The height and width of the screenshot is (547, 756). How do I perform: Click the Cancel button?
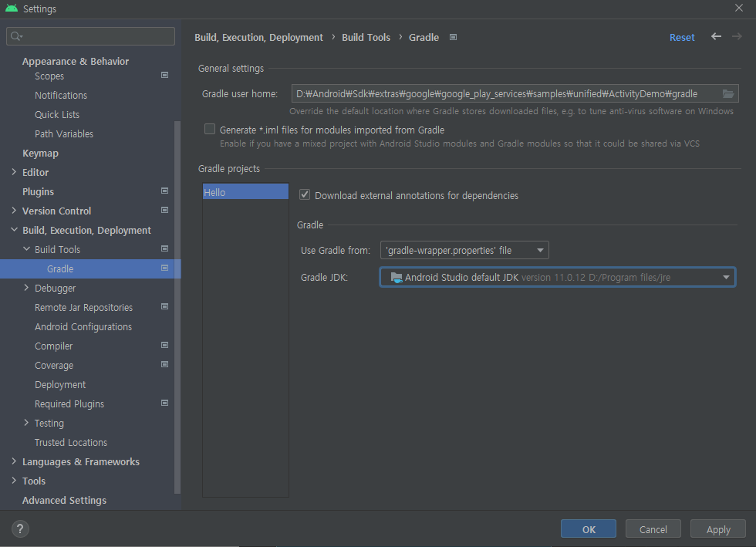(x=653, y=528)
